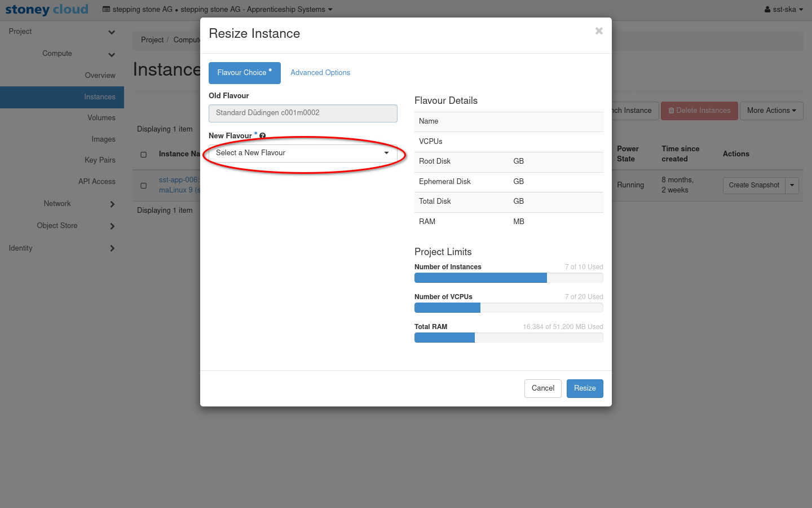Switch to the Advanced Options tab
Viewport: 812px width, 508px height.
[x=320, y=73]
